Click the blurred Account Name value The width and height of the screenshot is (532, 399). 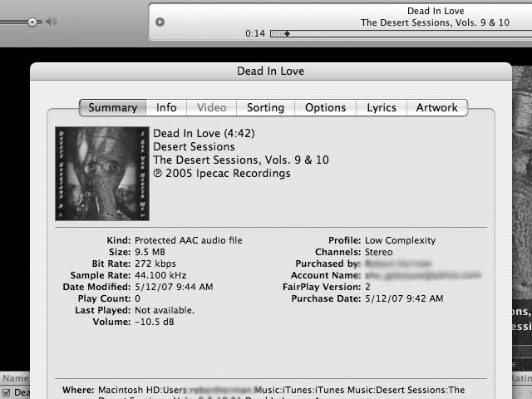[423, 275]
